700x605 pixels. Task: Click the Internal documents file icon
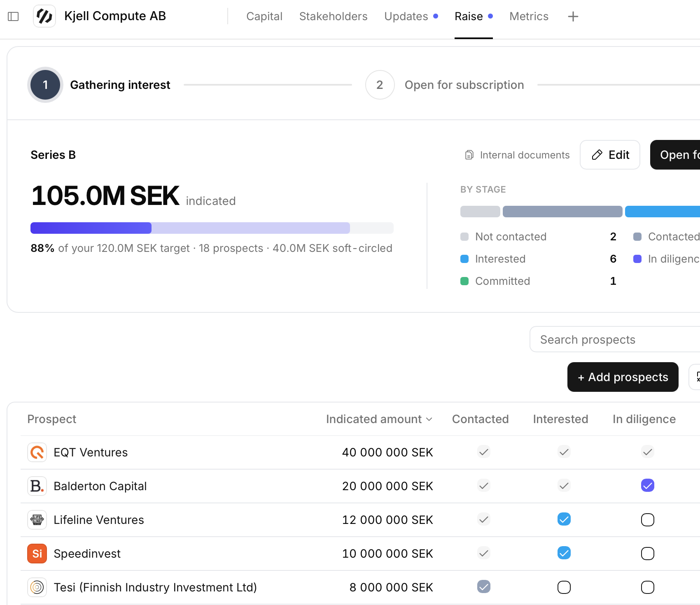click(x=469, y=155)
